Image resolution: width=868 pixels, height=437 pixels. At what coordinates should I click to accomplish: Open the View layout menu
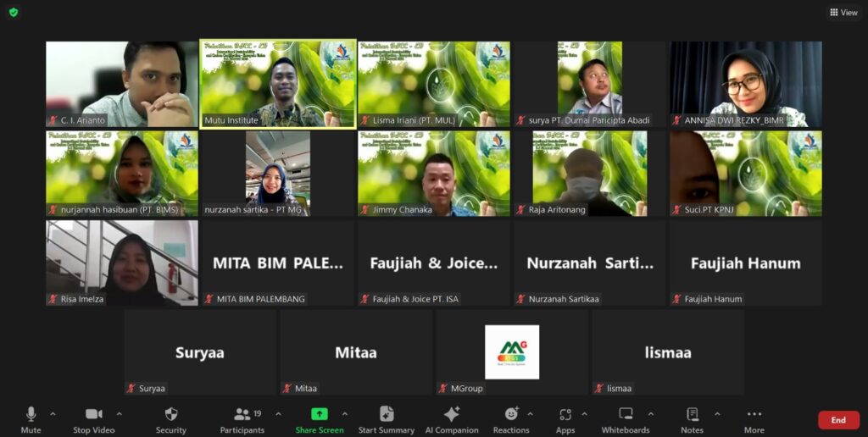point(843,13)
